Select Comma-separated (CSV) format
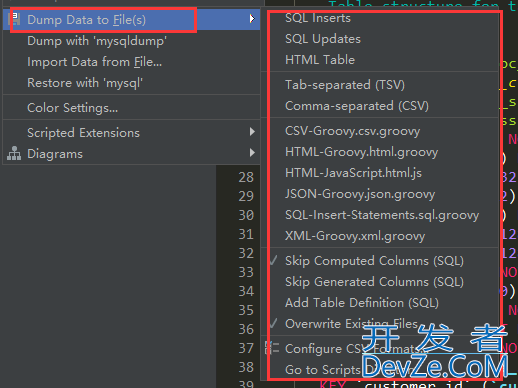Image resolution: width=518 pixels, height=388 pixels. (357, 106)
